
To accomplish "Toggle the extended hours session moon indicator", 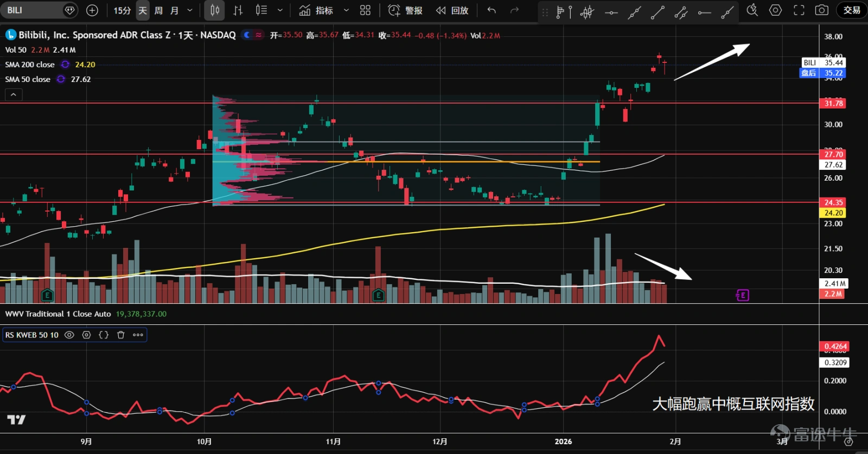I will click(247, 35).
